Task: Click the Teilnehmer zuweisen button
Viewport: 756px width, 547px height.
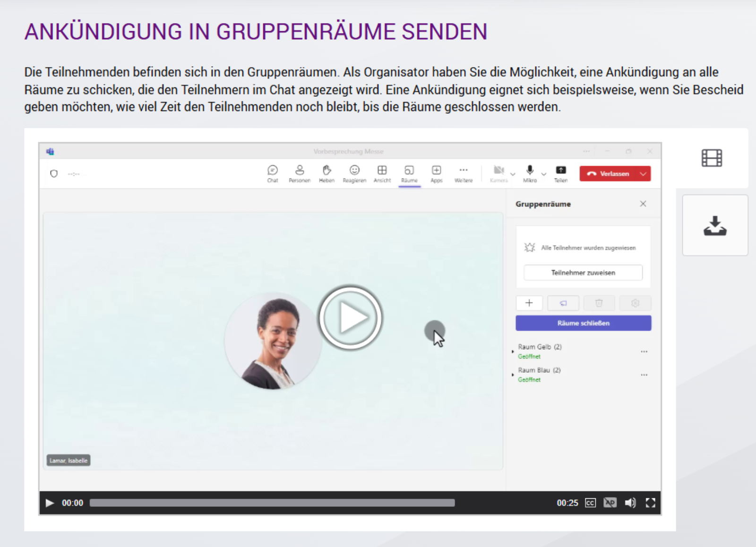Action: (583, 273)
